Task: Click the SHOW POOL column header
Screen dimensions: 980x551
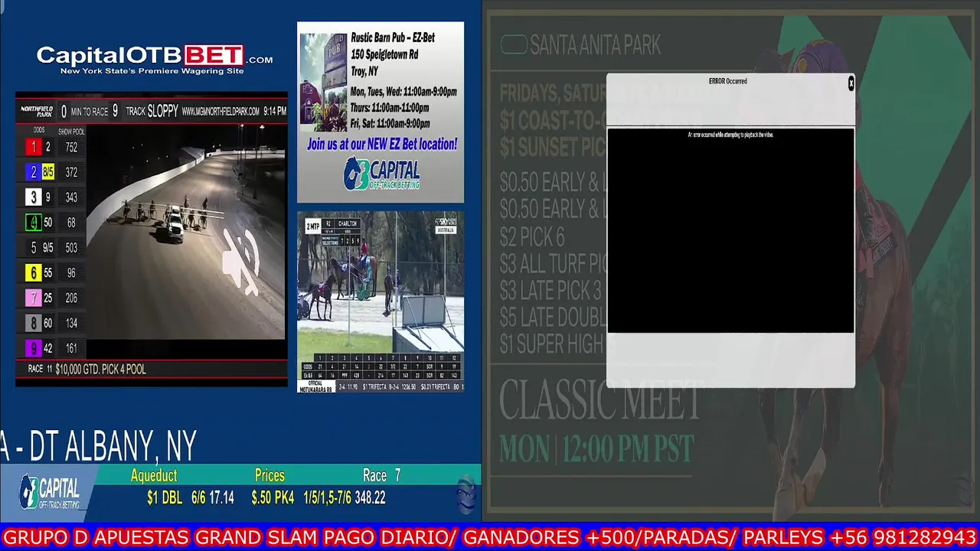Action: 71,132
